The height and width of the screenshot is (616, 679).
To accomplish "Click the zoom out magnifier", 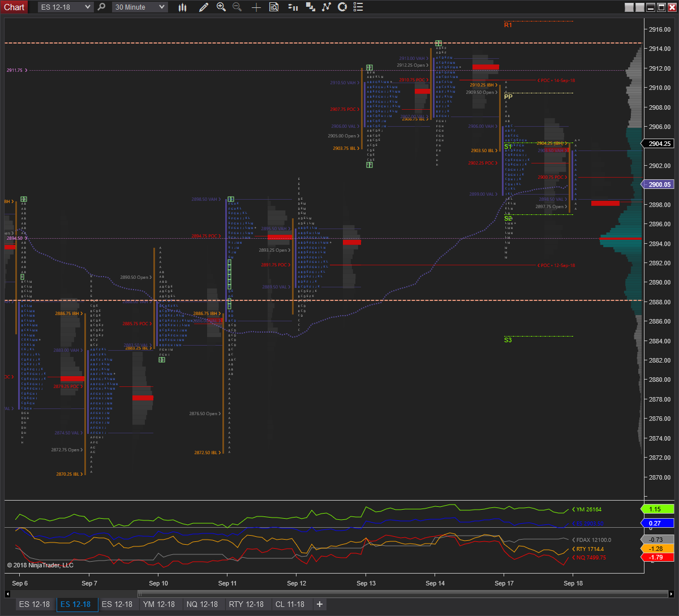I will coord(237,7).
